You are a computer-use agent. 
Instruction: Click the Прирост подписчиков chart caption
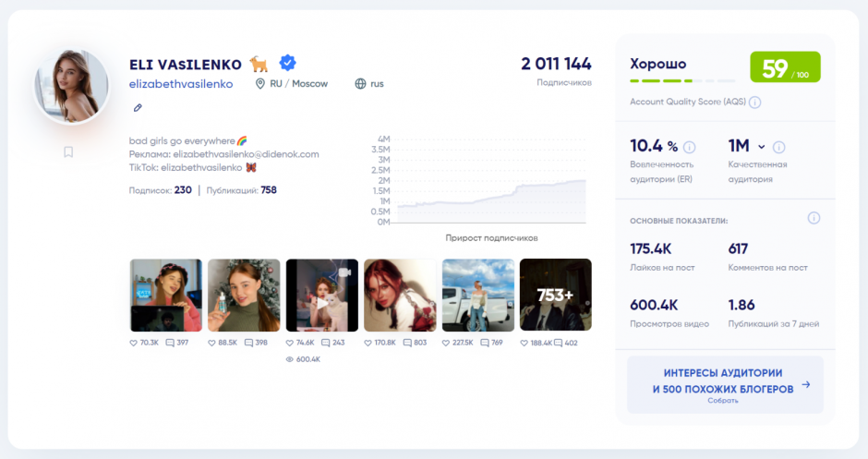tap(491, 237)
